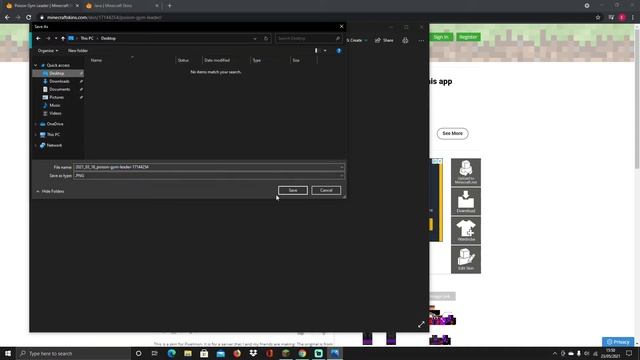Switch to the Poison Gym Leader browser tab

41,6
